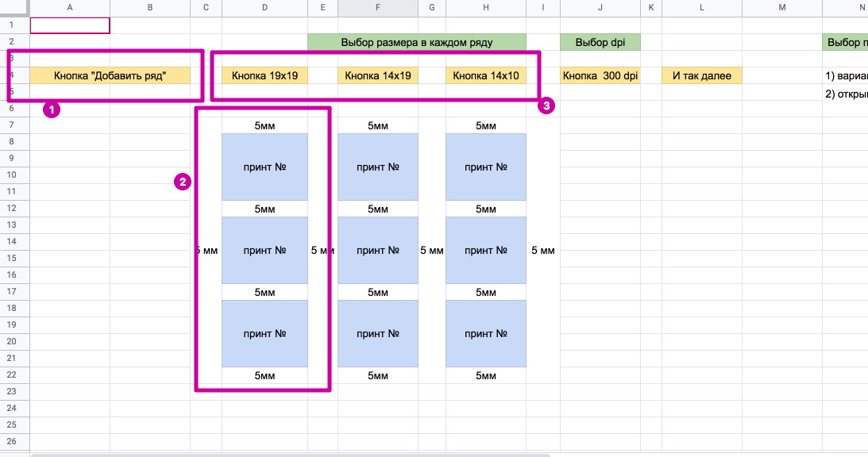Choose the Кнопка 14x19 size cell

378,76
